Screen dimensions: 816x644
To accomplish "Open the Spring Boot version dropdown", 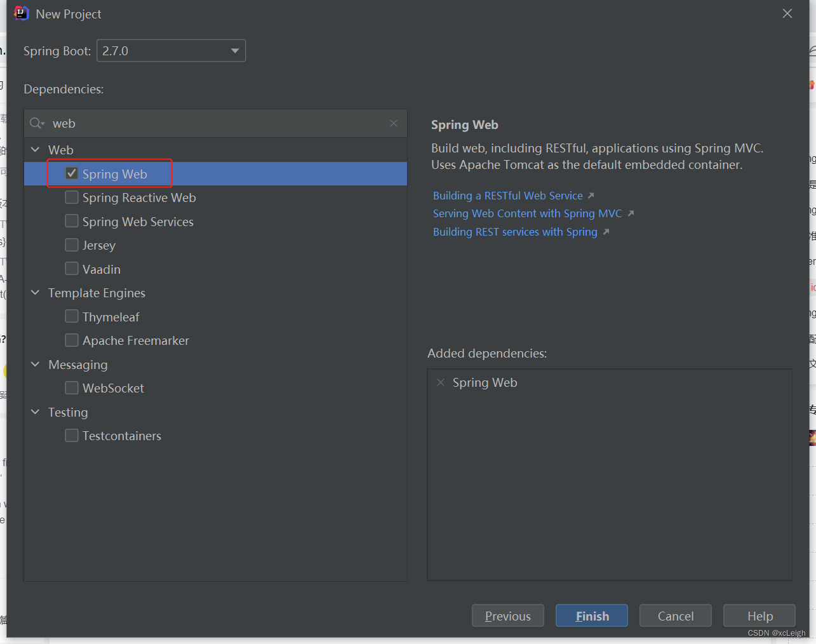I will tap(171, 51).
